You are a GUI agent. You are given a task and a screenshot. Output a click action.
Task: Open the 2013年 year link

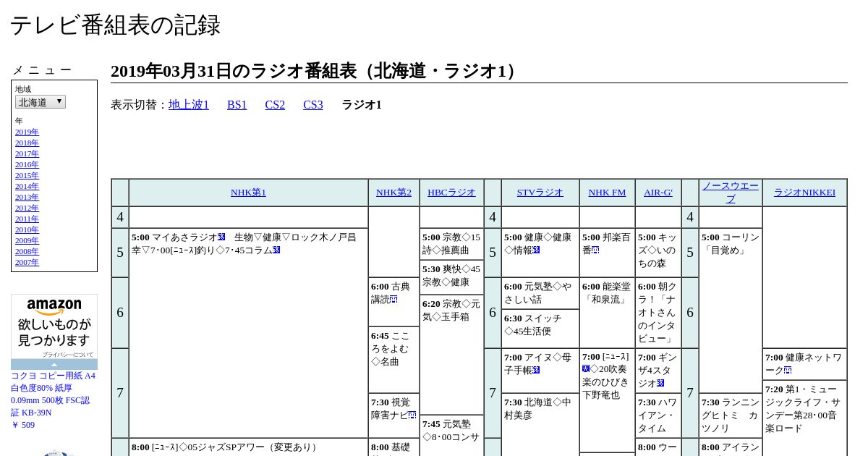[x=27, y=198]
